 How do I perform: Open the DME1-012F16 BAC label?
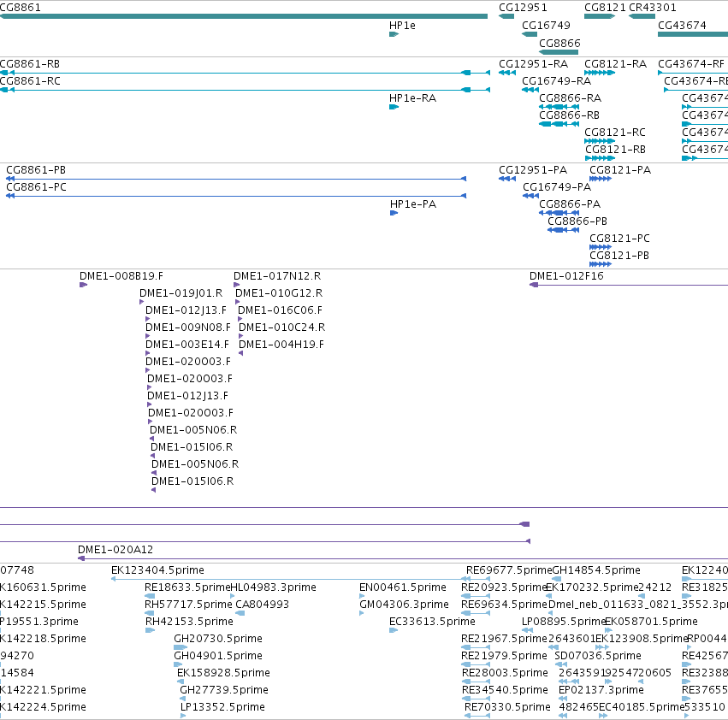point(566,276)
